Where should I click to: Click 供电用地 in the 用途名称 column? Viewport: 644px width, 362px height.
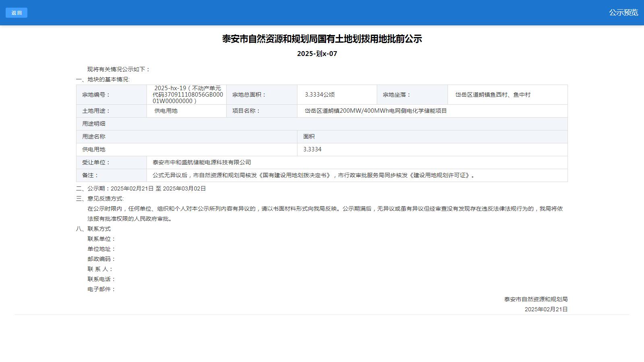coord(94,149)
